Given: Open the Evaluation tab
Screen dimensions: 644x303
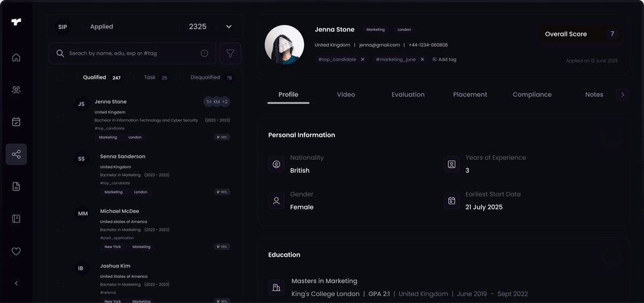Looking at the screenshot, I should [x=408, y=95].
